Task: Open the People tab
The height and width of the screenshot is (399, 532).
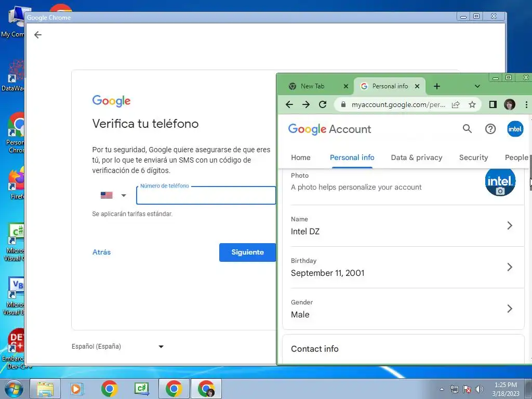Action: (x=516, y=157)
